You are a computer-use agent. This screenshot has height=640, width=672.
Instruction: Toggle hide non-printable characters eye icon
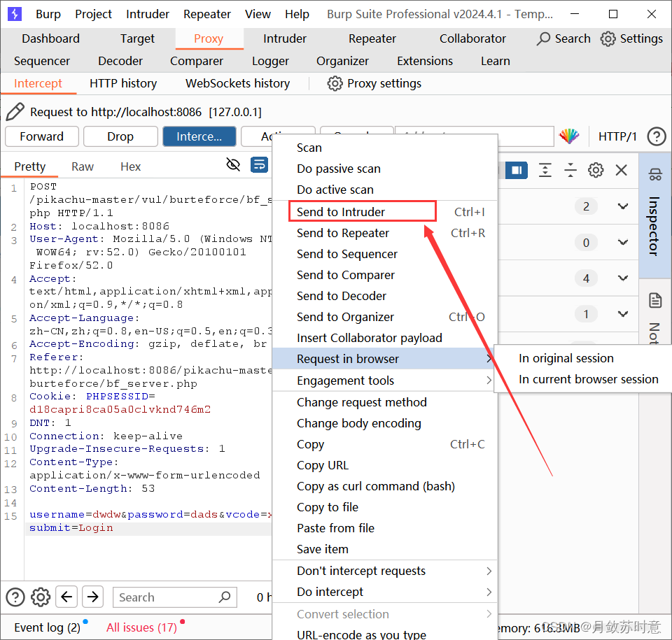click(233, 164)
